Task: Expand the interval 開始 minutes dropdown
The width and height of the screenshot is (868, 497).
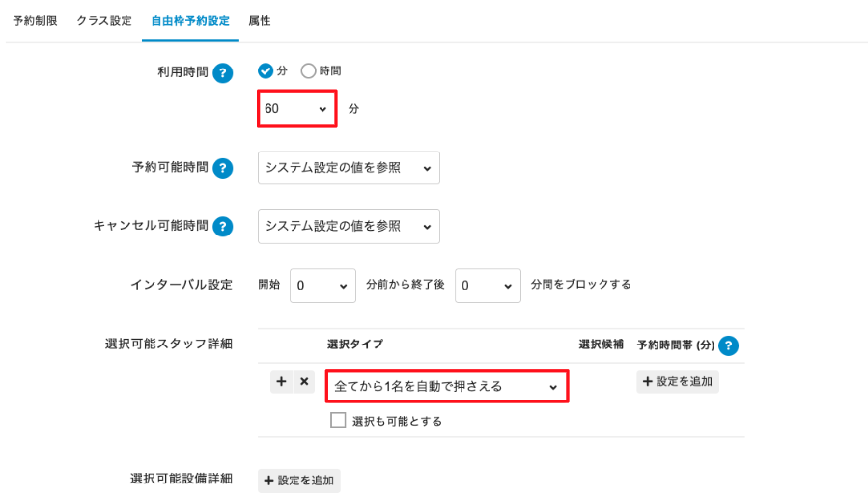Action: click(x=322, y=286)
